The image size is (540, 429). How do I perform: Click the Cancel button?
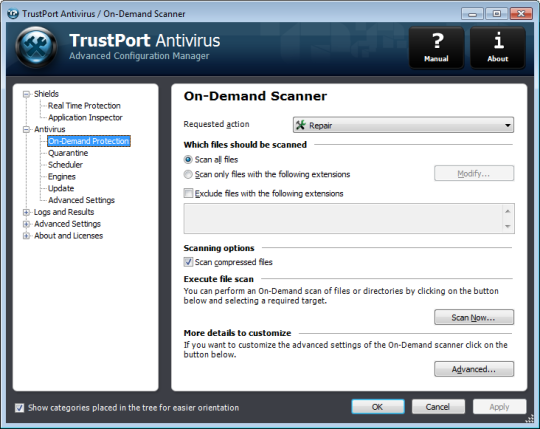(x=438, y=407)
